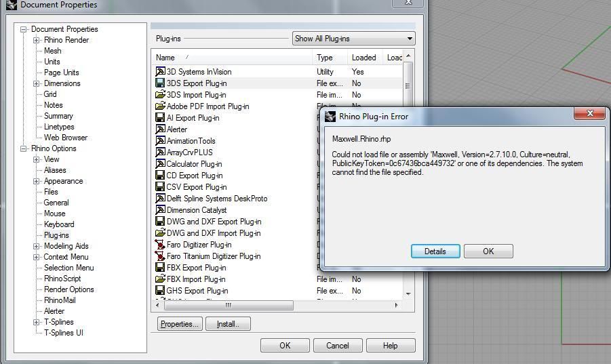Expand the Appearance tree node
Image resolution: width=611 pixels, height=364 pixels.
pyautogui.click(x=36, y=181)
